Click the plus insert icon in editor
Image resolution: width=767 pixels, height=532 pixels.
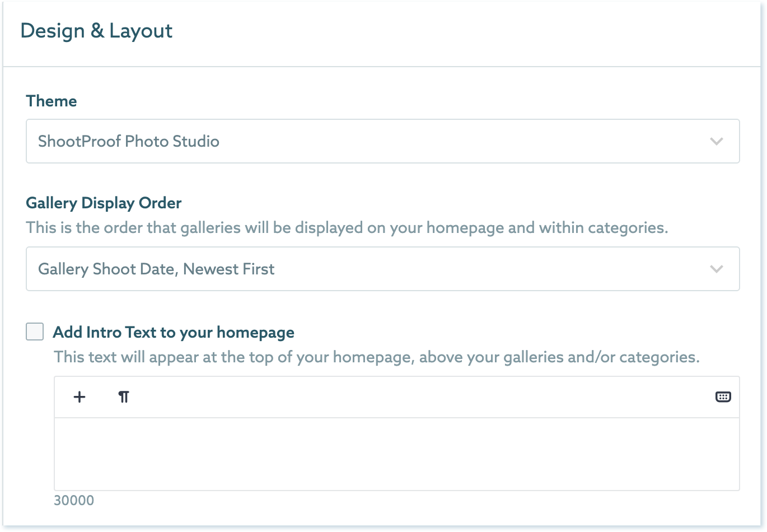(x=79, y=397)
